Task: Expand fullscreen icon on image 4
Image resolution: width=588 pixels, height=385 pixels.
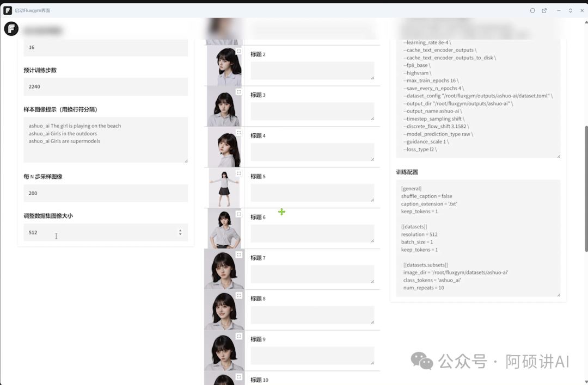Action: tap(239, 133)
